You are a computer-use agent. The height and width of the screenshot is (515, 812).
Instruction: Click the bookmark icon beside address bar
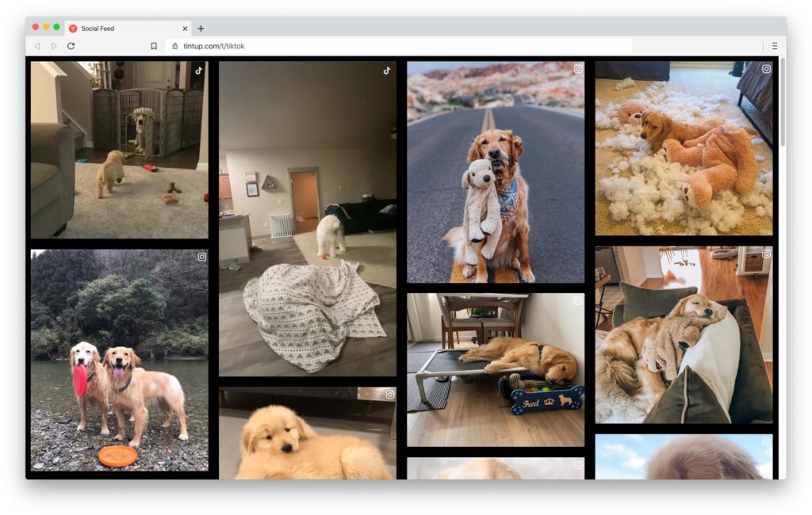154,46
